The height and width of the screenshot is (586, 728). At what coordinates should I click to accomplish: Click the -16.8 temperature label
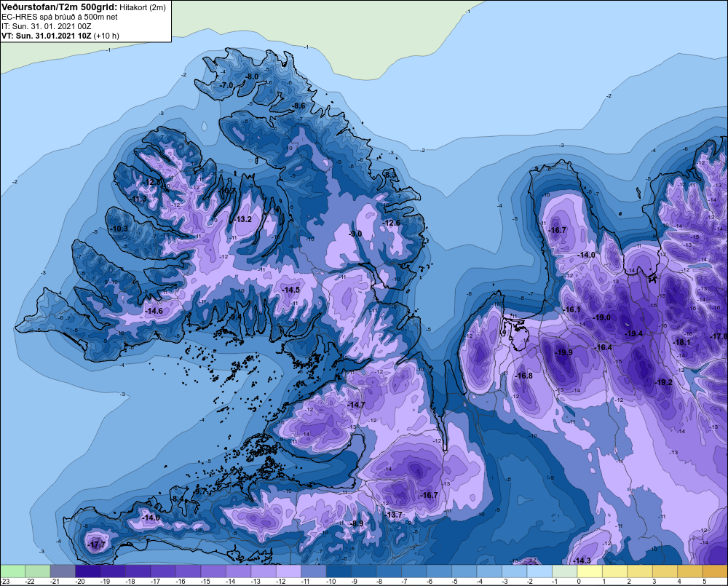point(524,376)
